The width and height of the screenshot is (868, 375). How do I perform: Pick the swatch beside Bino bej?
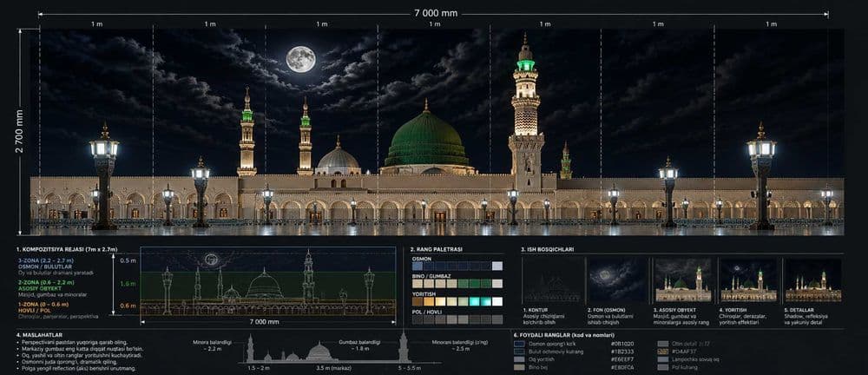click(x=519, y=366)
